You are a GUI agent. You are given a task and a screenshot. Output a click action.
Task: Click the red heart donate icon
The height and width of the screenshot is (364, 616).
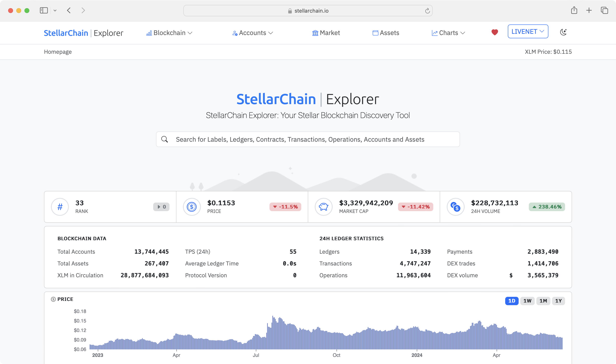pos(495,32)
